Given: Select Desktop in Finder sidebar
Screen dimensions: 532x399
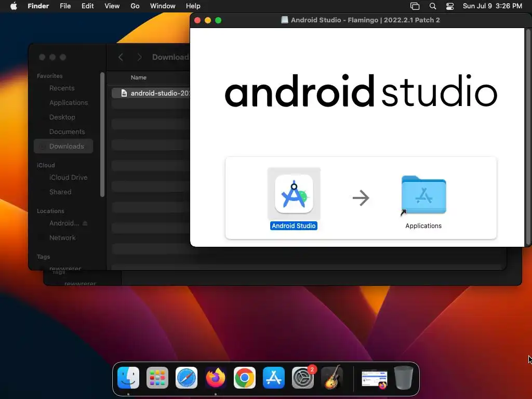Looking at the screenshot, I should (63, 117).
